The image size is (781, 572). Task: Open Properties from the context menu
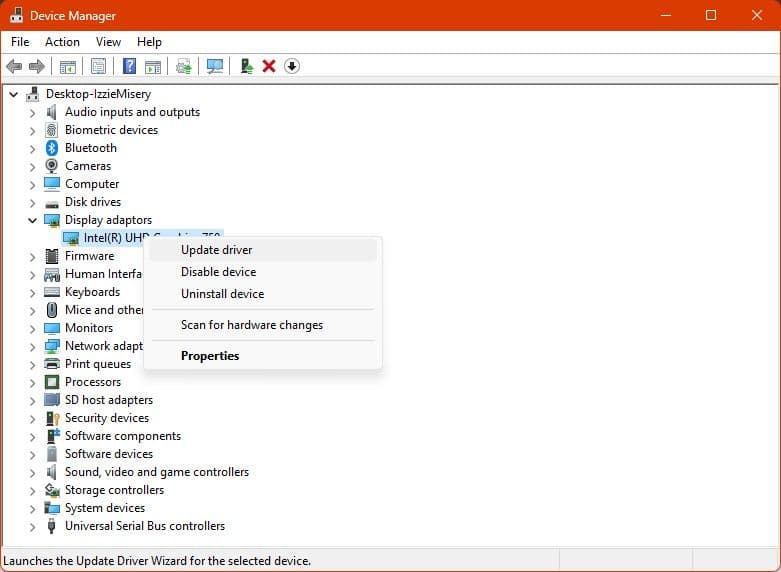tap(210, 356)
